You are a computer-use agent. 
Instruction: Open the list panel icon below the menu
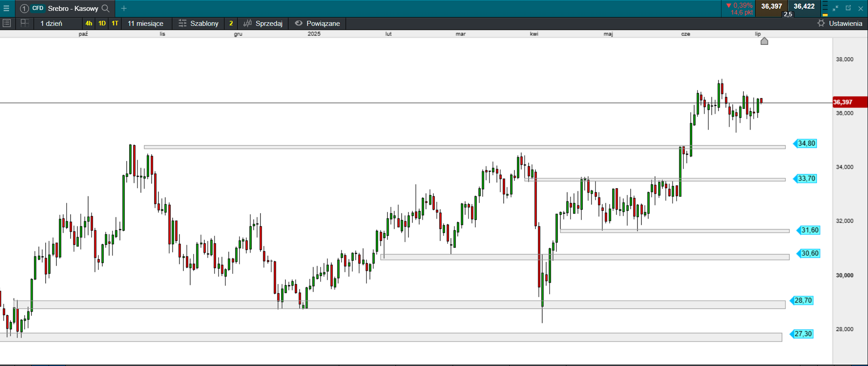point(6,23)
